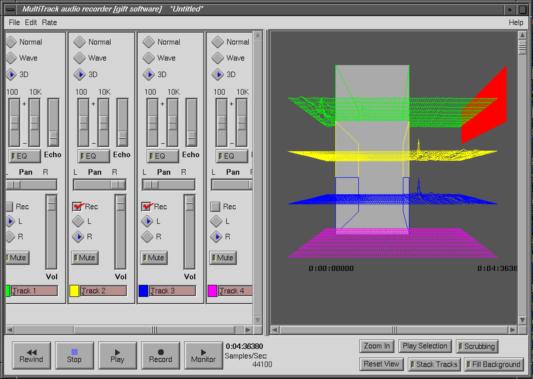Click the Reset View button
Screen dimensions: 533x379
pos(381,364)
